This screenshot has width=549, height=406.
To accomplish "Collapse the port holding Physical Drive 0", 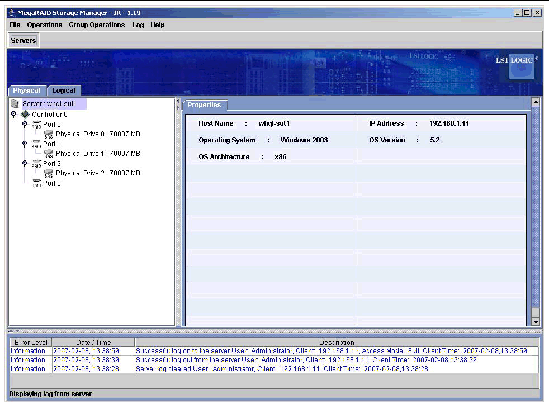I will tap(25, 124).
